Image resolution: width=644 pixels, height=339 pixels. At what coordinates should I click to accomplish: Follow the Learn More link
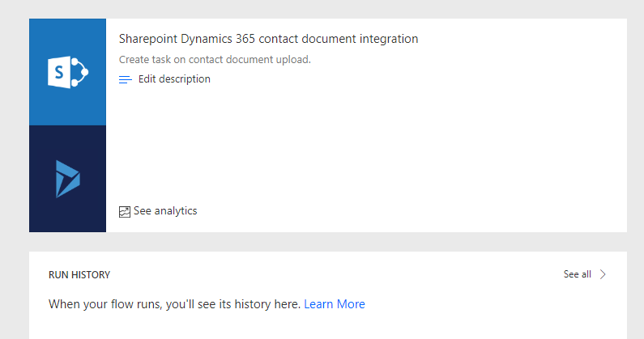pos(335,304)
